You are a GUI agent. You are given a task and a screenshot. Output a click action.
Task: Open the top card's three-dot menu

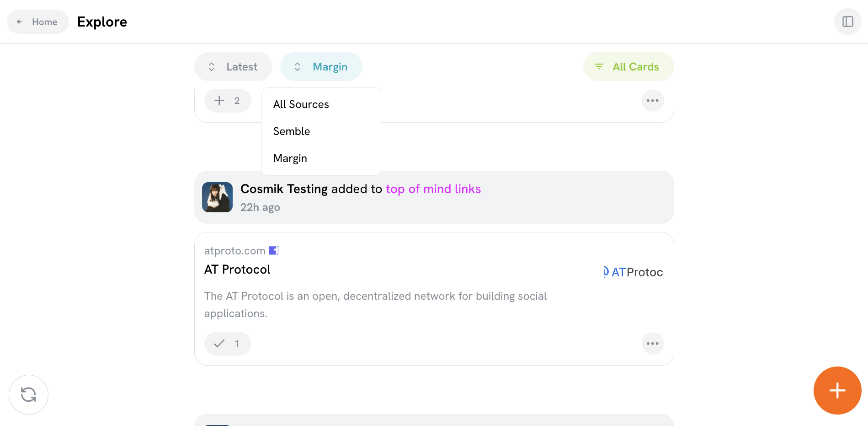pyautogui.click(x=652, y=101)
